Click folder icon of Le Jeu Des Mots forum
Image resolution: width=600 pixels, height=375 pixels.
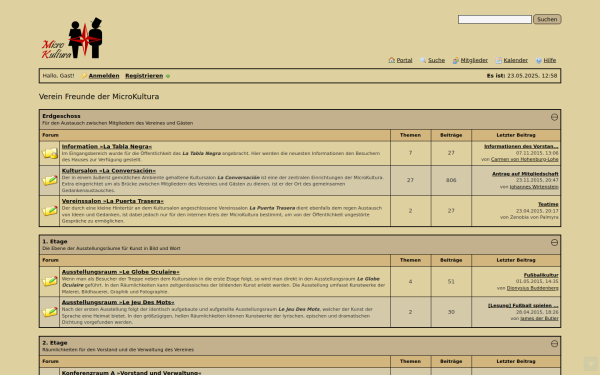[50, 312]
